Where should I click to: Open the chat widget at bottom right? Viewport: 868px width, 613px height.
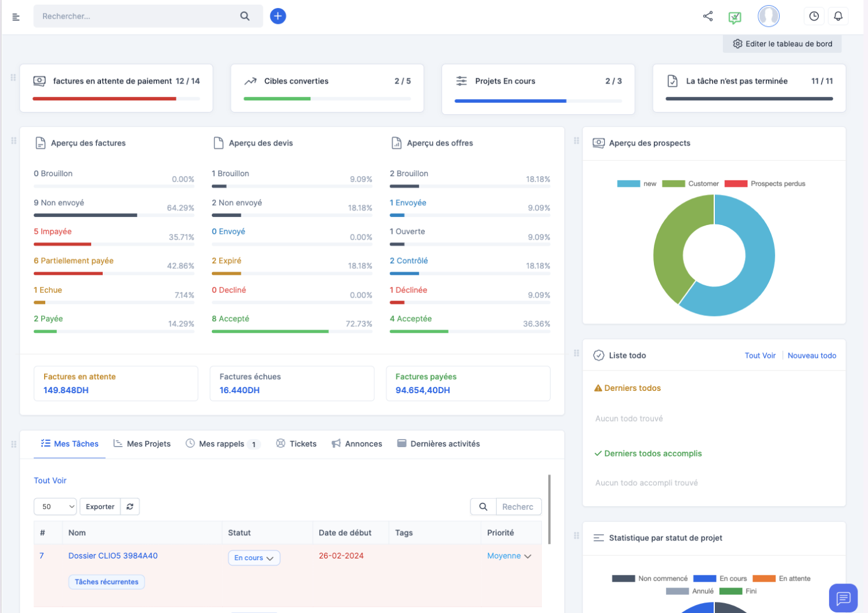tap(843, 597)
